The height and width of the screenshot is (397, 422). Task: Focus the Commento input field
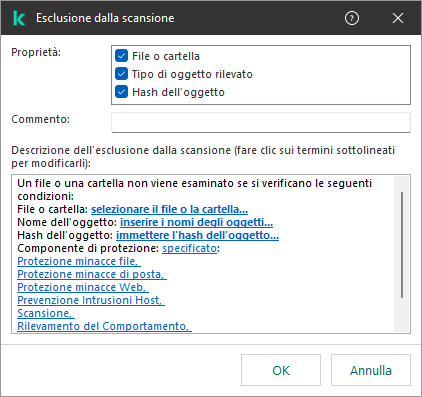pyautogui.click(x=261, y=122)
